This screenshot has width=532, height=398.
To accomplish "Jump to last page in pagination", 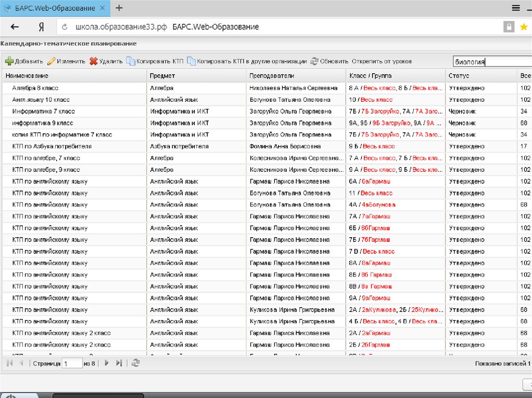I will point(119,363).
